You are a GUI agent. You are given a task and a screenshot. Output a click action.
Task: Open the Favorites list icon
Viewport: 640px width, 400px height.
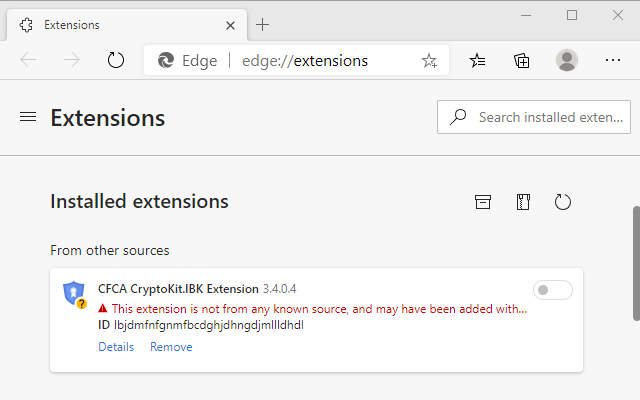[x=478, y=60]
